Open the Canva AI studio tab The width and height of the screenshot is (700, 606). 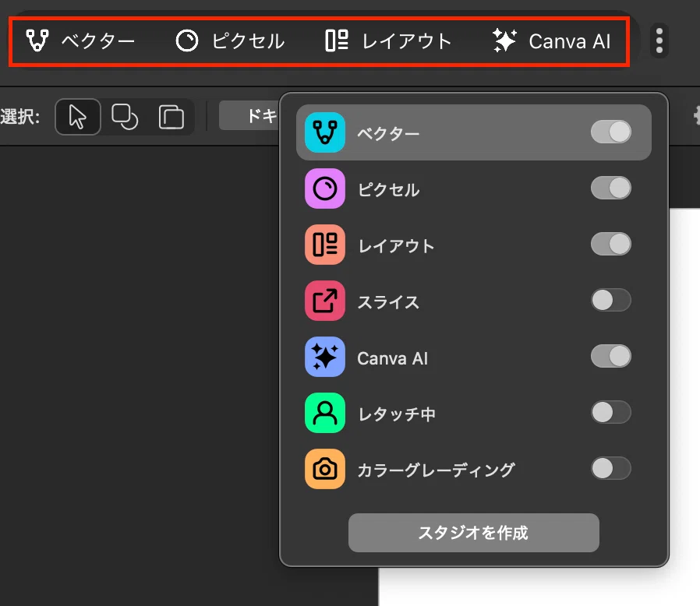coord(552,41)
